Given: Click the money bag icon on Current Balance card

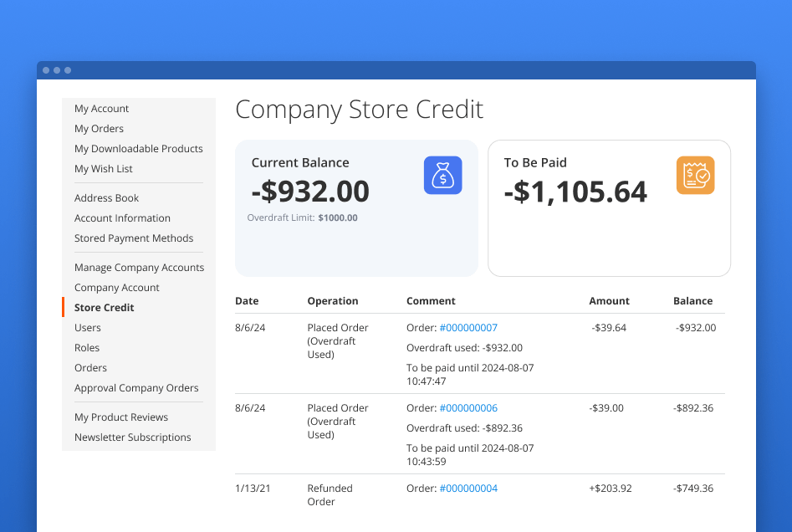Looking at the screenshot, I should click(x=442, y=176).
